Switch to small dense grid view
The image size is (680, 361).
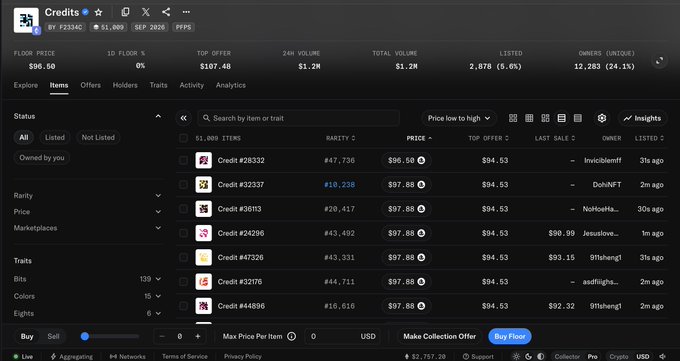point(529,118)
